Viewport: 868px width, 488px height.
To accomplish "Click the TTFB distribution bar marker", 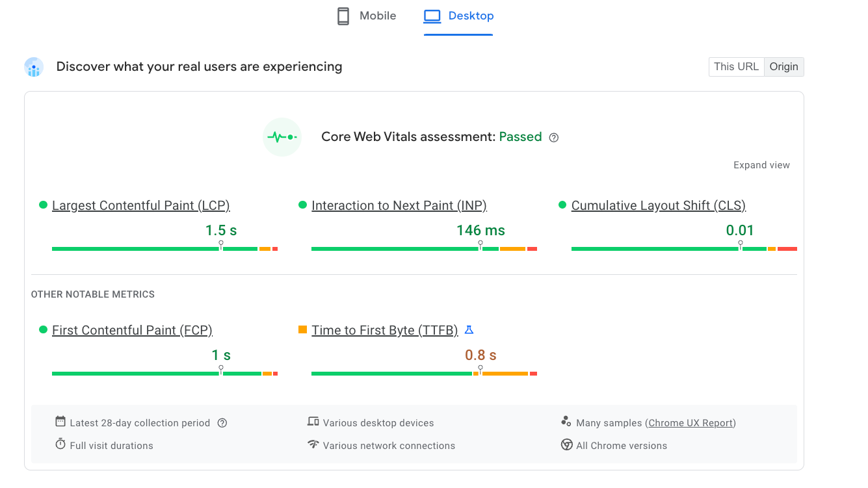I will [480, 370].
